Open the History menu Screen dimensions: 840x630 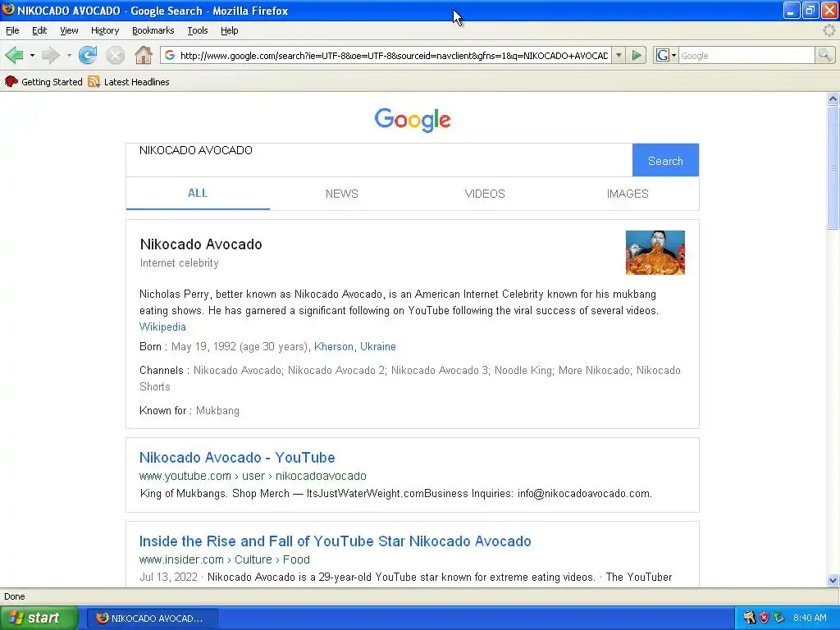(105, 30)
